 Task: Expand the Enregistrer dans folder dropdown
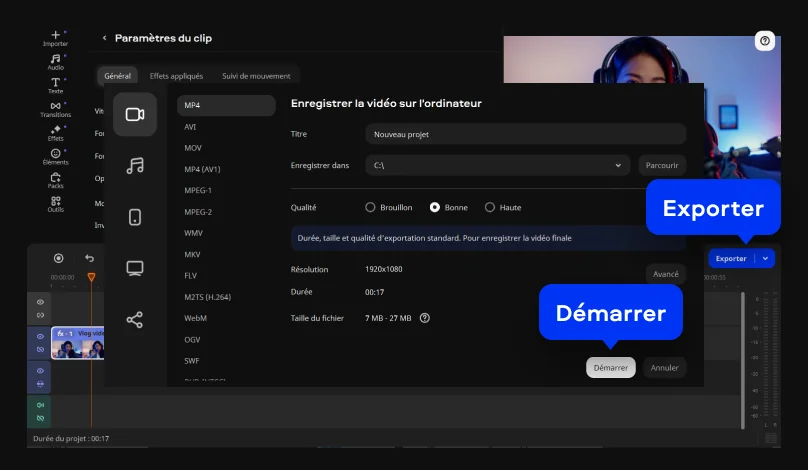point(619,165)
